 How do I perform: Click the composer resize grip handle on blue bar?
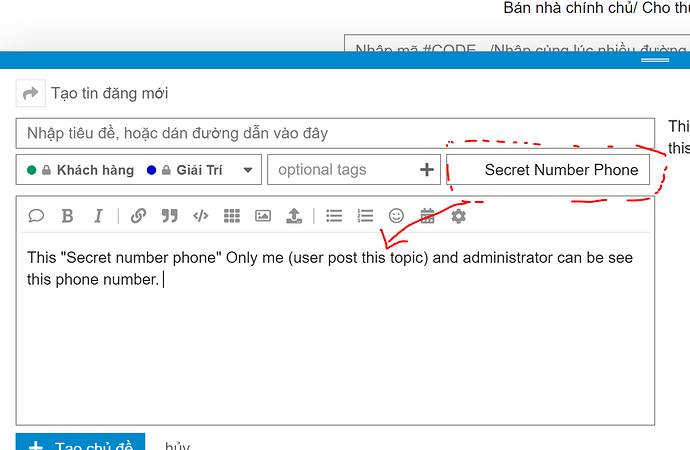(x=655, y=60)
